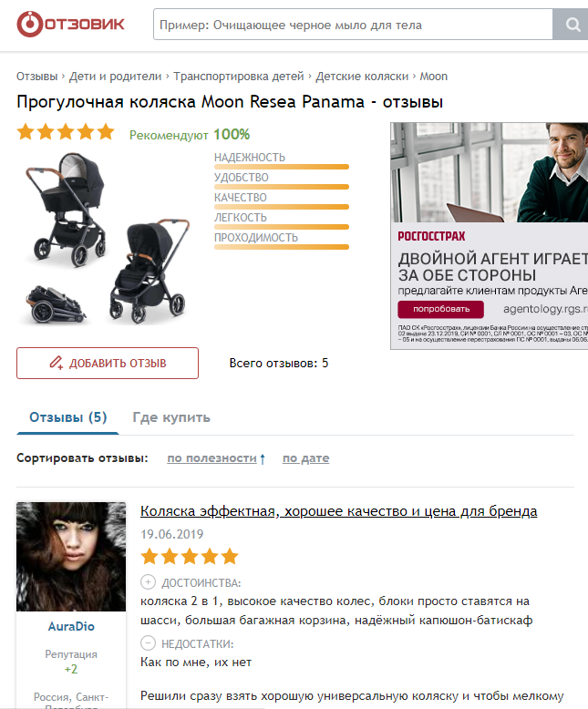Click the sort arrow after по полезности

(263, 459)
